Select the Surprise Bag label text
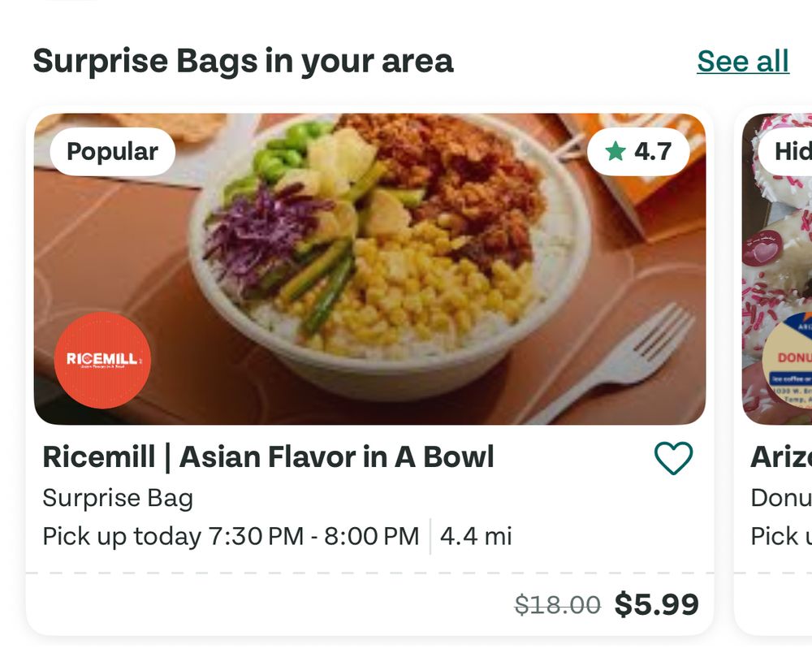Image resolution: width=812 pixels, height=666 pixels. click(118, 498)
